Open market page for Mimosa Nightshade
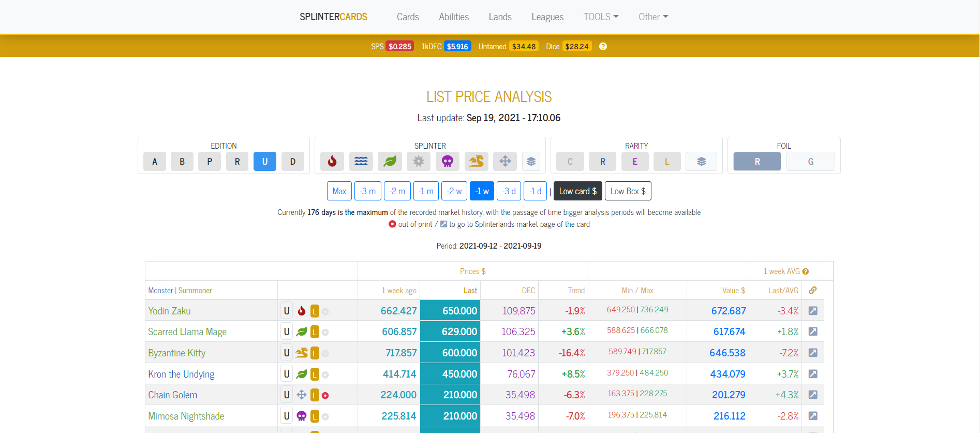The height and width of the screenshot is (433, 980). click(813, 416)
